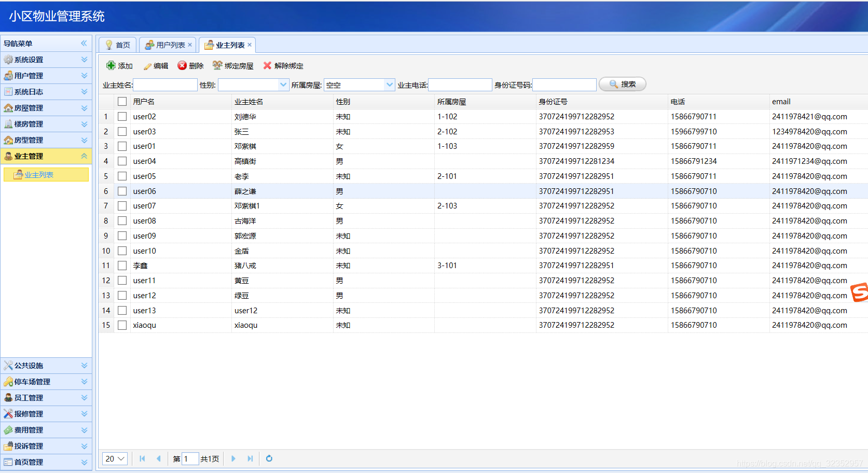Open 公共设施 sidebar section
The height and width of the screenshot is (473, 868).
click(46, 366)
